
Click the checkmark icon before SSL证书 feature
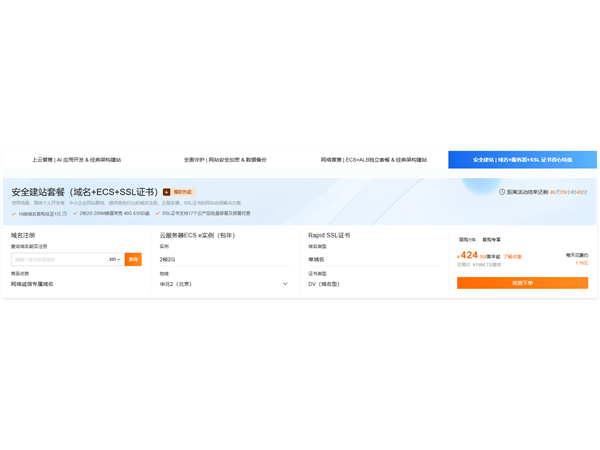tap(157, 213)
